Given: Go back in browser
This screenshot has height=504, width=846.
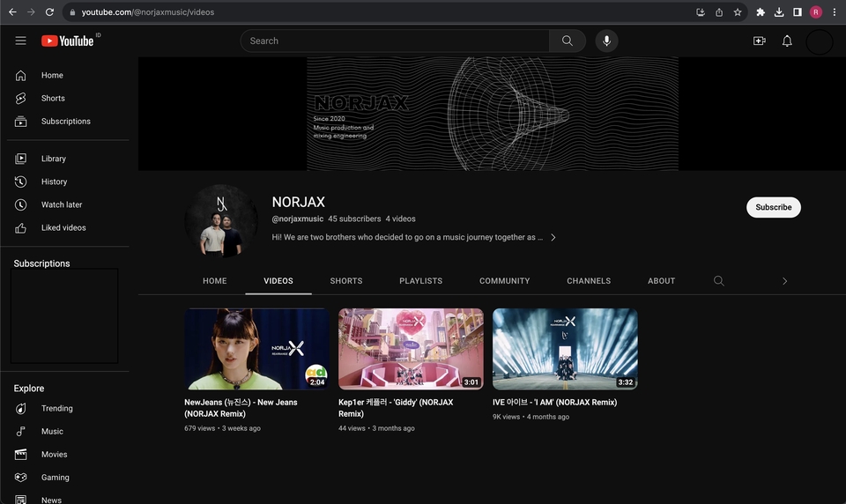Looking at the screenshot, I should pyautogui.click(x=12, y=11).
